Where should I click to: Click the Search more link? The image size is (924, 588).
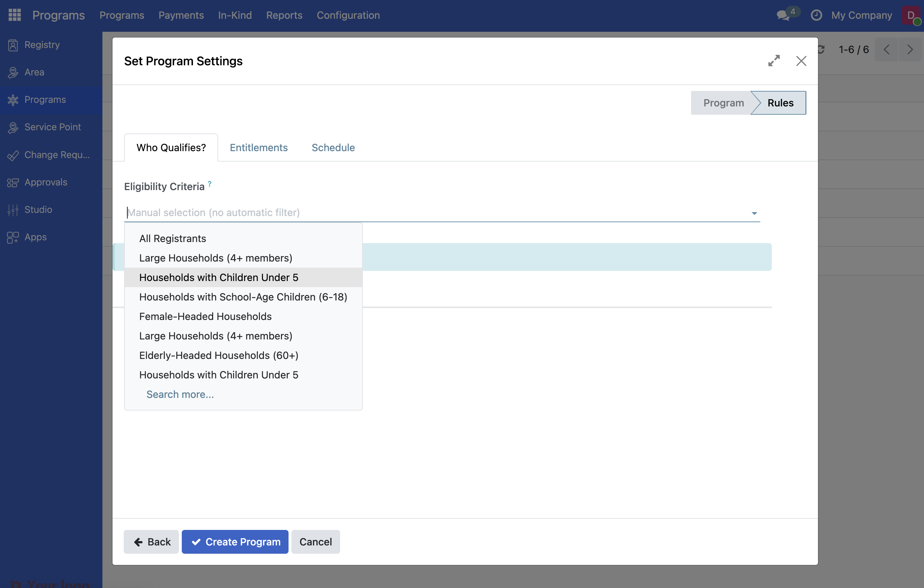[x=180, y=394]
